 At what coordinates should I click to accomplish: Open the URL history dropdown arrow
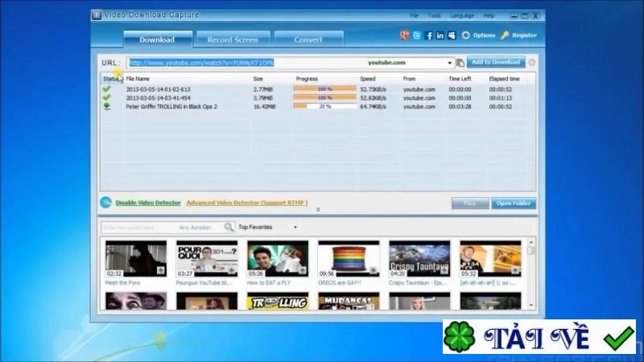point(449,63)
